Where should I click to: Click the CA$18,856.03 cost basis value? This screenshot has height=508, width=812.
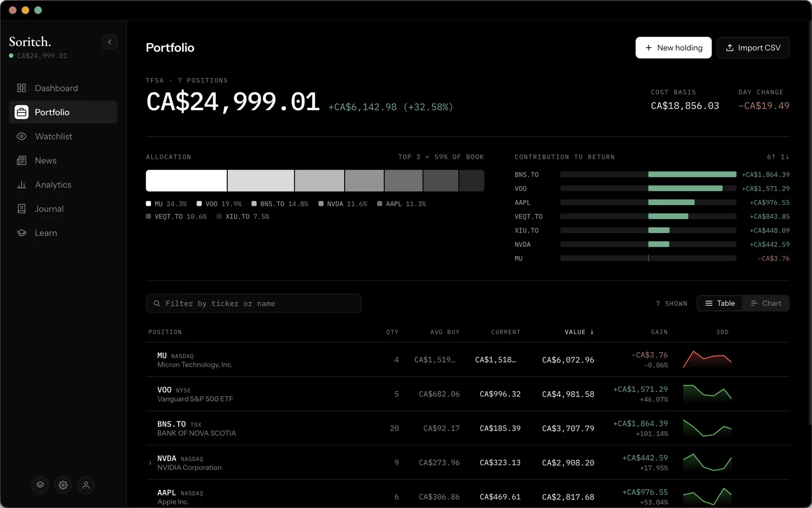click(x=685, y=106)
